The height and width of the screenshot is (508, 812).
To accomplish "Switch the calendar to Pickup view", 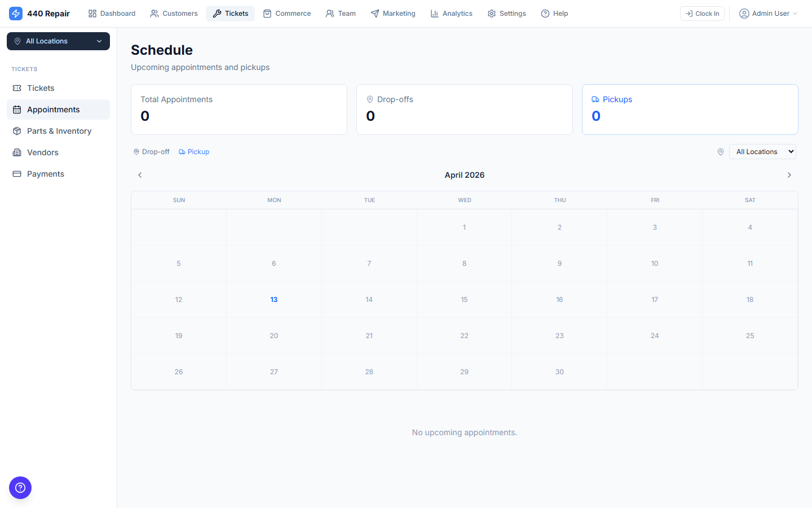I will 194,151.
